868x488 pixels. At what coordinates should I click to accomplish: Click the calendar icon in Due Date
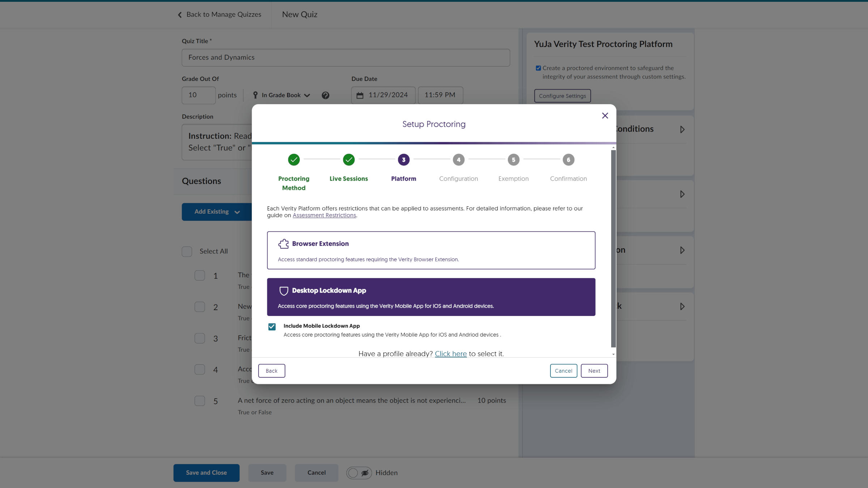point(360,95)
